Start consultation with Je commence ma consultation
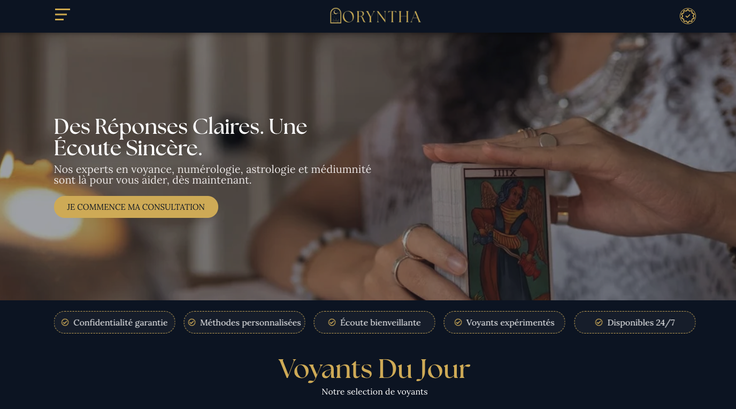736x409 pixels. [x=136, y=207]
